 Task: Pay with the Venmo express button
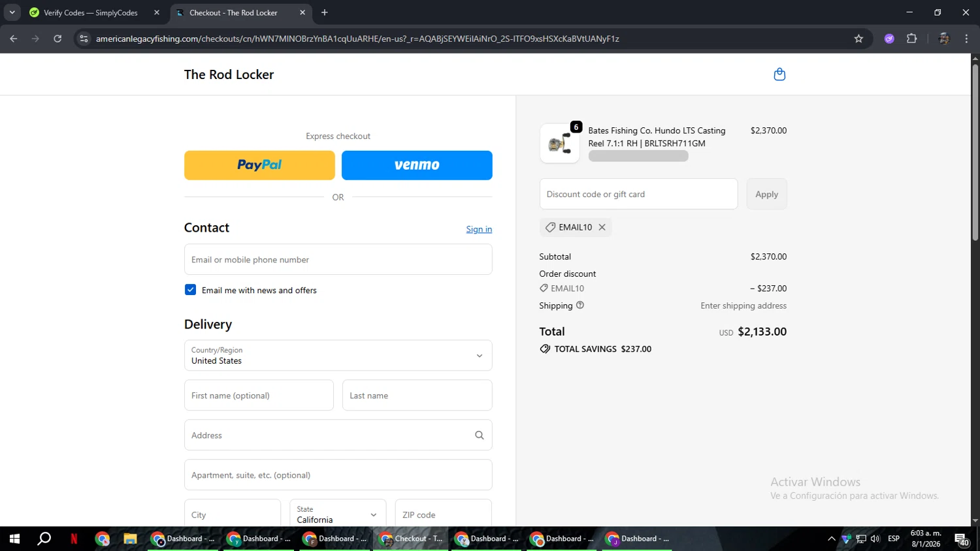pyautogui.click(x=417, y=165)
